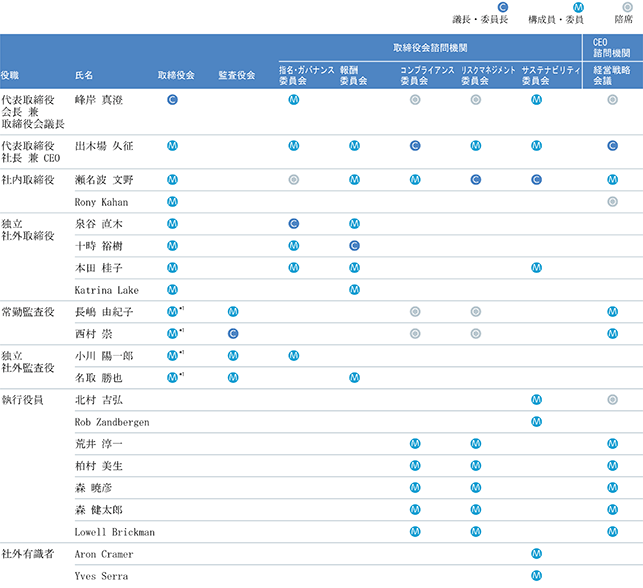Viewport: 643px width, 588px height.
Task: Click 出木場 久征's コンプライアンス委員会 chair icon
Action: (415, 146)
